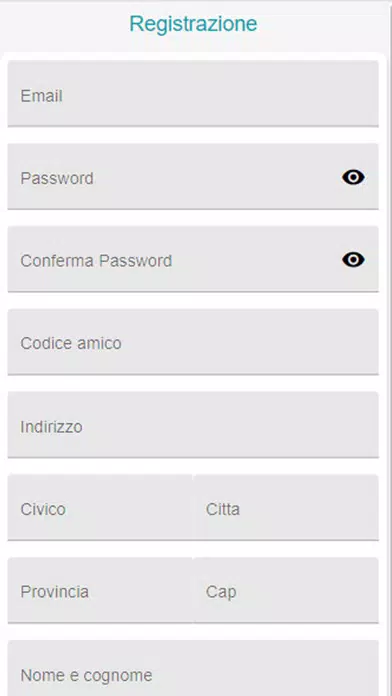Tap the Codice amico placeholder text
392x696 pixels.
click(71, 344)
